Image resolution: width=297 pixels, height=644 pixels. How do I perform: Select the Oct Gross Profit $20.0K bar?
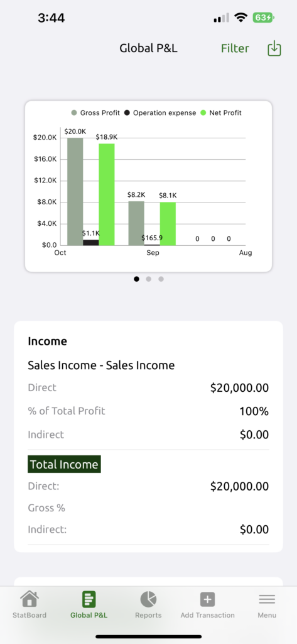pyautogui.click(x=75, y=191)
